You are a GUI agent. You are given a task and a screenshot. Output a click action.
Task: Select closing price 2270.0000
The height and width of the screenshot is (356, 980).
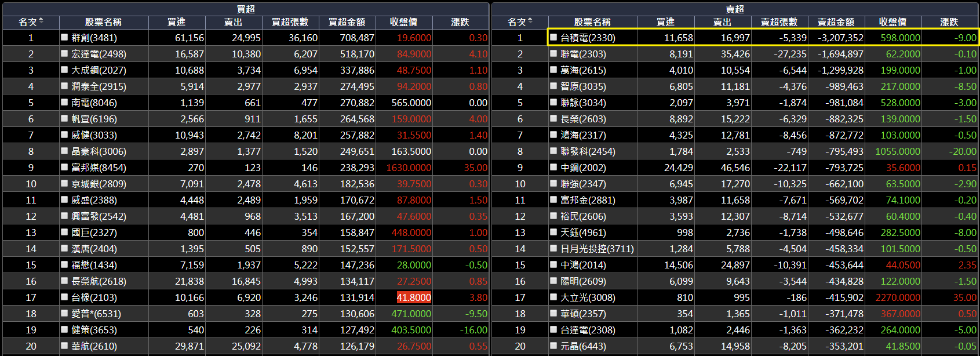[x=898, y=297]
